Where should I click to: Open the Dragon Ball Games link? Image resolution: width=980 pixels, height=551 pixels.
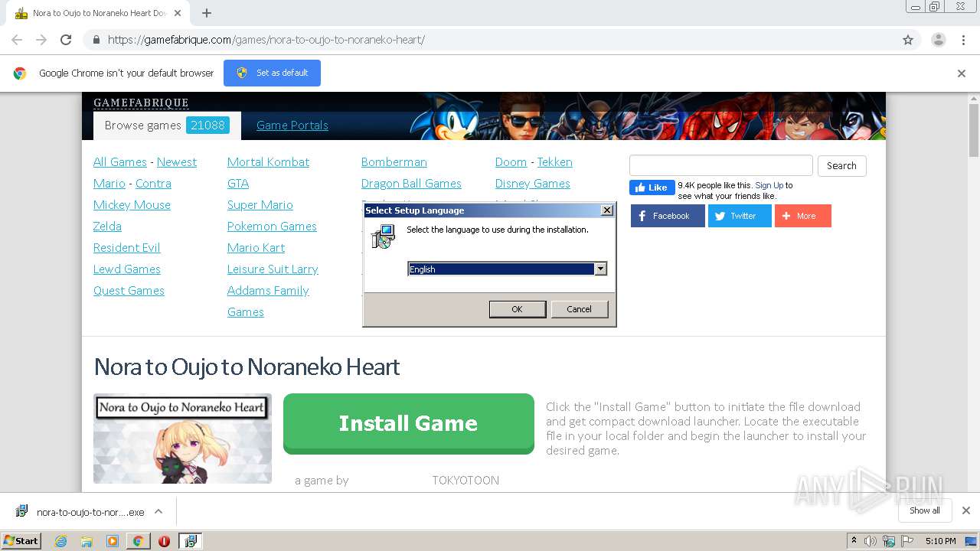[x=411, y=184]
